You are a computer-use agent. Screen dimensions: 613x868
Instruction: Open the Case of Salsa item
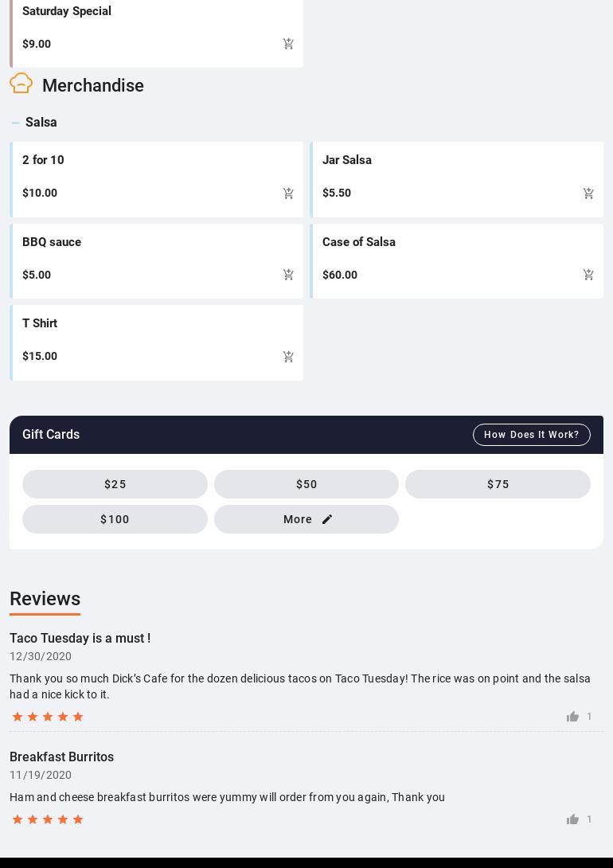446,252
